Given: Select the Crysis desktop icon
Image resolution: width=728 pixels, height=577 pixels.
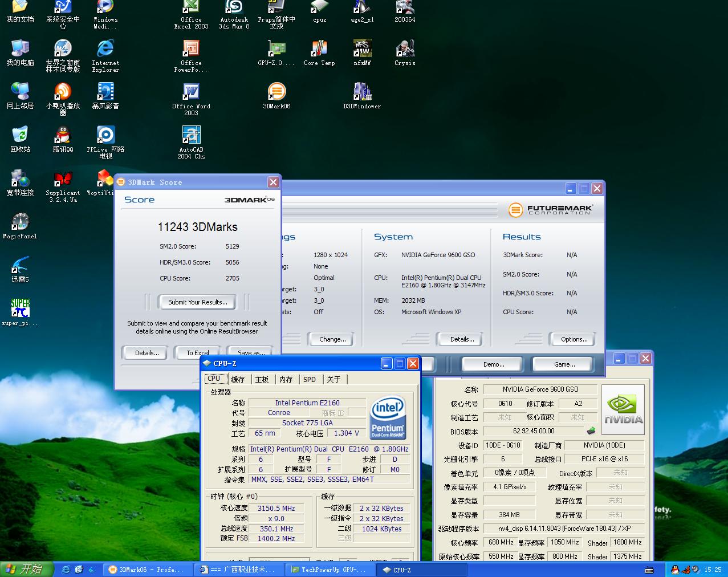Looking at the screenshot, I should tap(405, 53).
